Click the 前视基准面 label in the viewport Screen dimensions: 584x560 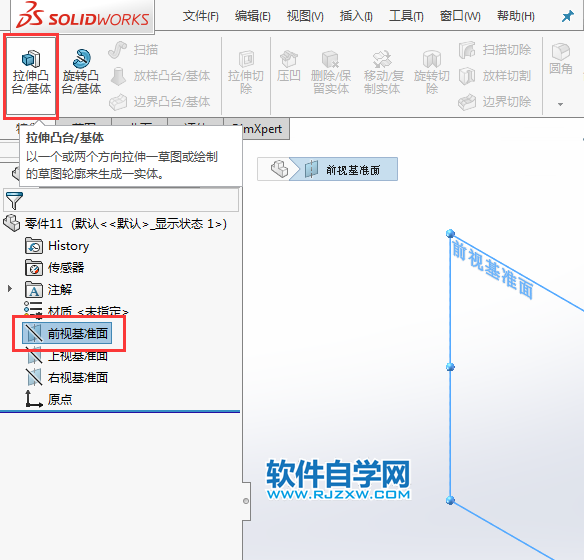pyautogui.click(x=493, y=270)
